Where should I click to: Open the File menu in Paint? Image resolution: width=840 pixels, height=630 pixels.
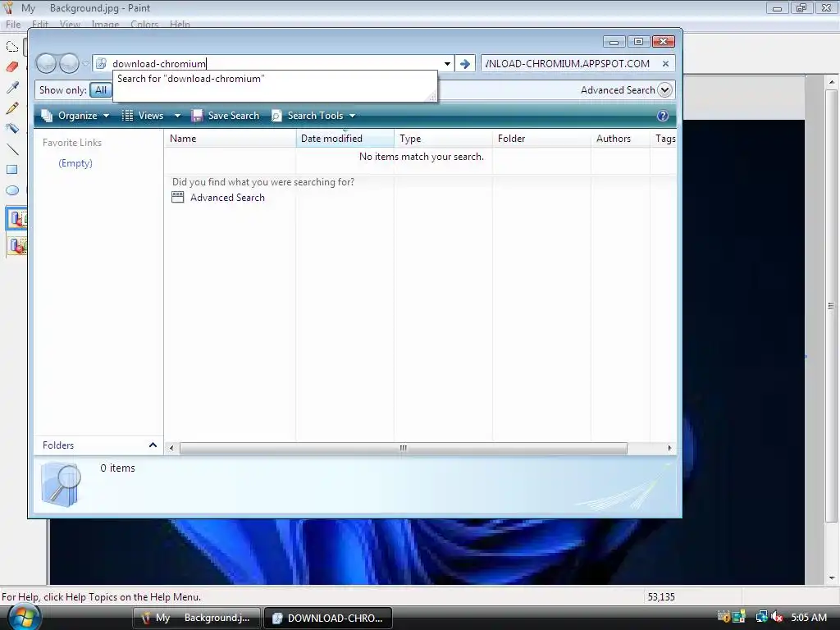click(x=13, y=24)
